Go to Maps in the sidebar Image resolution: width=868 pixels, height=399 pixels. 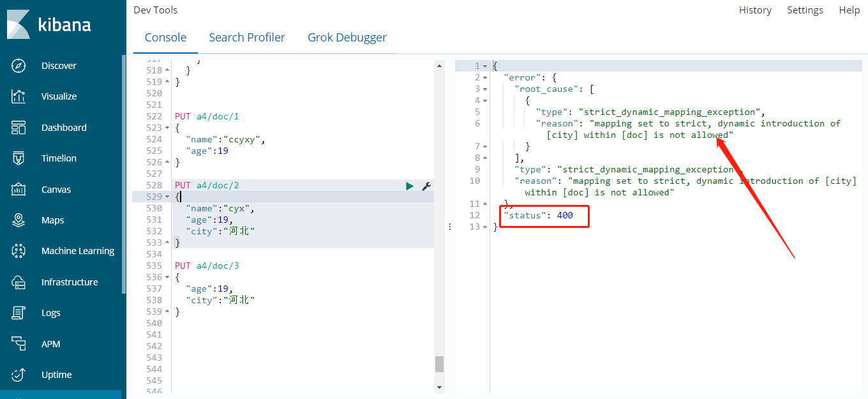[53, 220]
